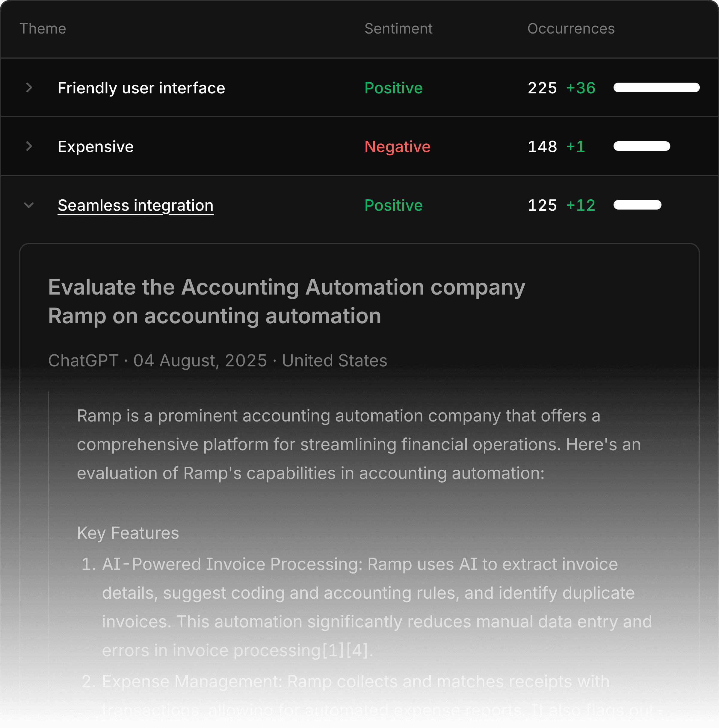Click the ChatGPT source date line
The width and height of the screenshot is (719, 728).
tap(217, 361)
